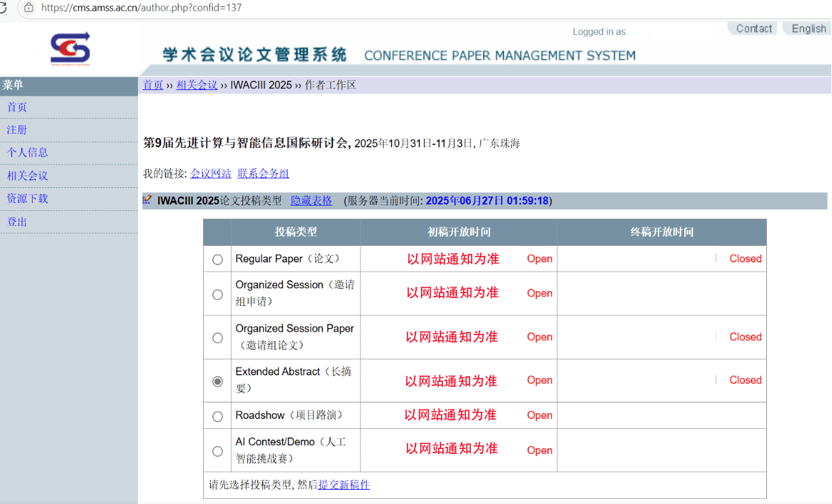
Task: Click the browser reload icon
Action: point(4,7)
